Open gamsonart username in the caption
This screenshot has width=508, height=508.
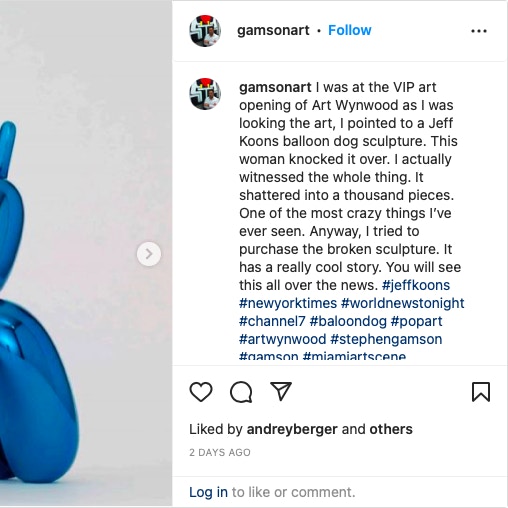[x=275, y=87]
